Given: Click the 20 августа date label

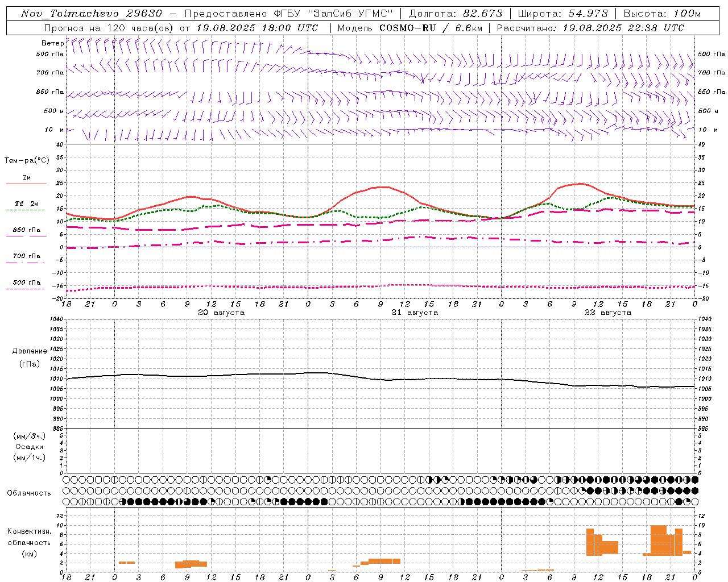Looking at the screenshot, I should coord(221,313).
